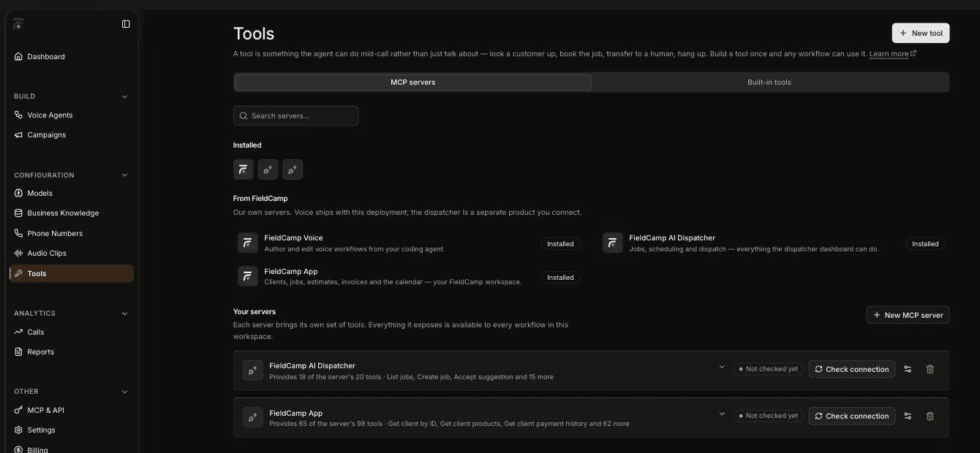Click the FieldCamp logo in sidebar header
The width and height of the screenshot is (980, 453).
18,24
